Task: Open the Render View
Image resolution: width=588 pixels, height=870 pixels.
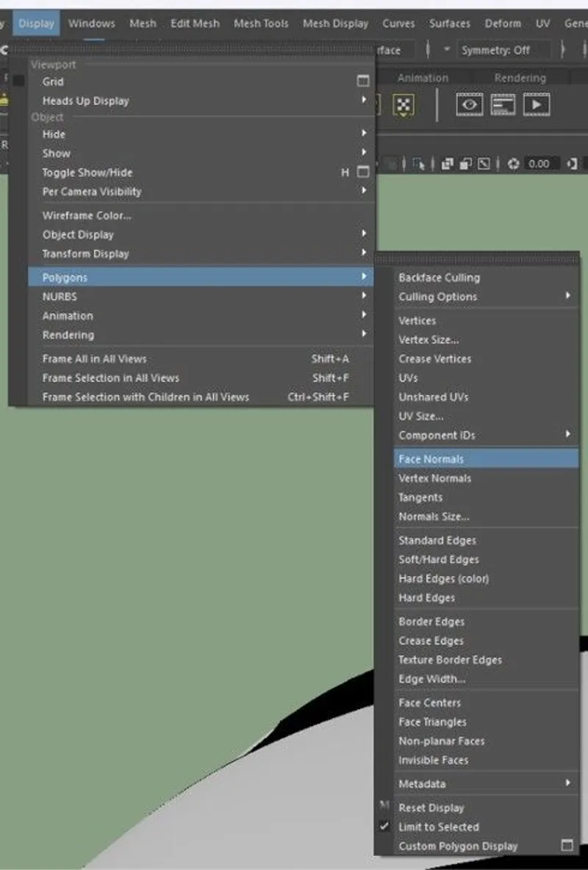Action: pos(468,104)
